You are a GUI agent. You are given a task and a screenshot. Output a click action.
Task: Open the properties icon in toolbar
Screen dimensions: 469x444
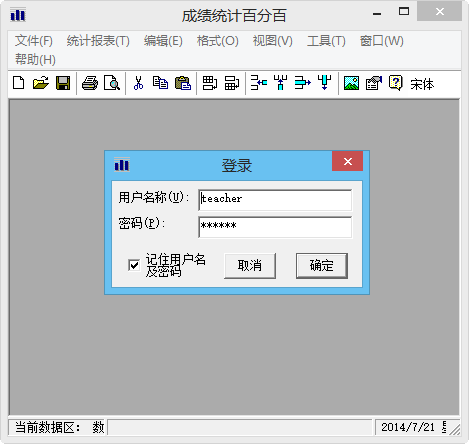tap(374, 83)
